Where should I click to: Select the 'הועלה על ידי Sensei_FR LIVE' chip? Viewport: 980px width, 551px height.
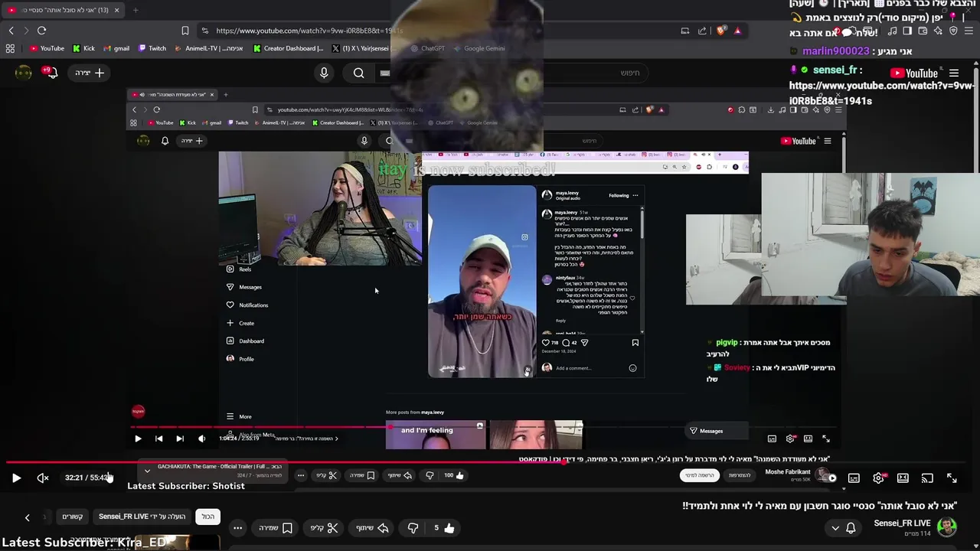coord(142,517)
